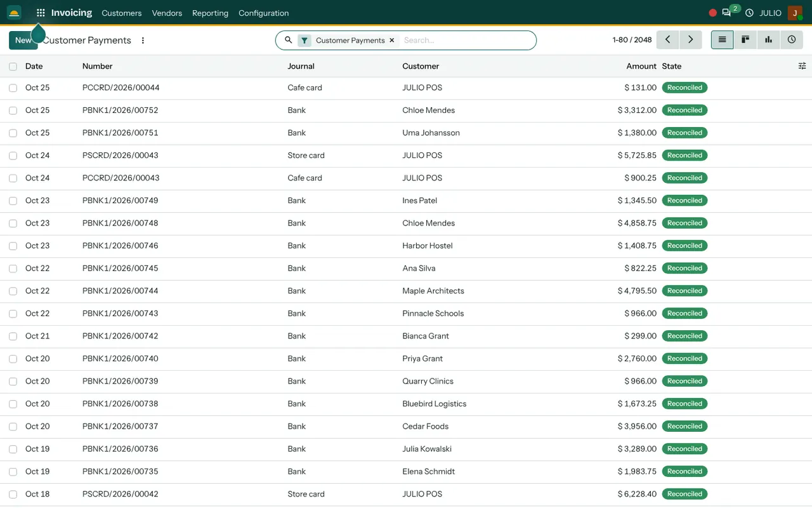
Task: Open the JULIO company switcher
Action: click(x=770, y=13)
